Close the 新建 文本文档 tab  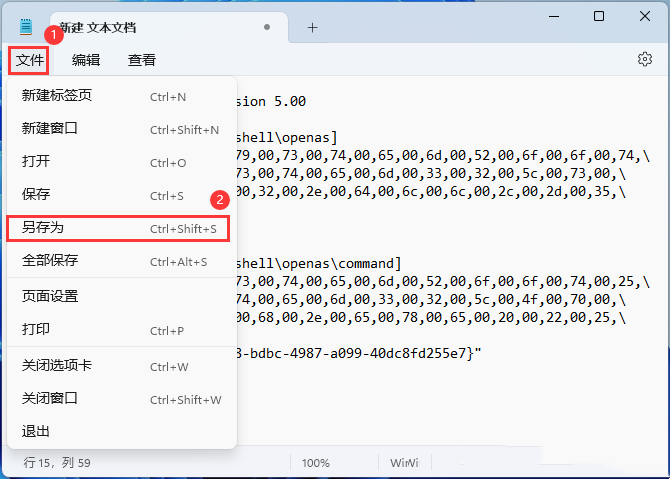pos(267,27)
